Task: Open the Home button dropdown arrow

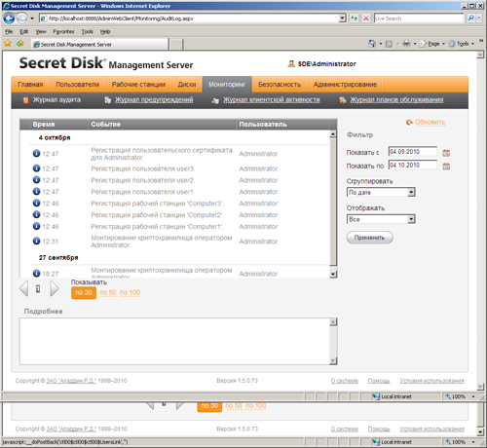Action: (x=381, y=44)
